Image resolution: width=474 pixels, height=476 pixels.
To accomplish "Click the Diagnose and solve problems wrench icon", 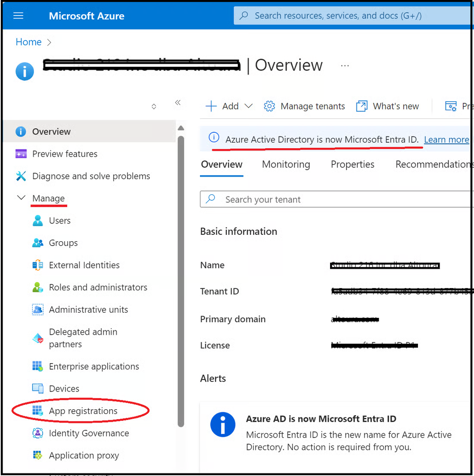I will (x=21, y=176).
